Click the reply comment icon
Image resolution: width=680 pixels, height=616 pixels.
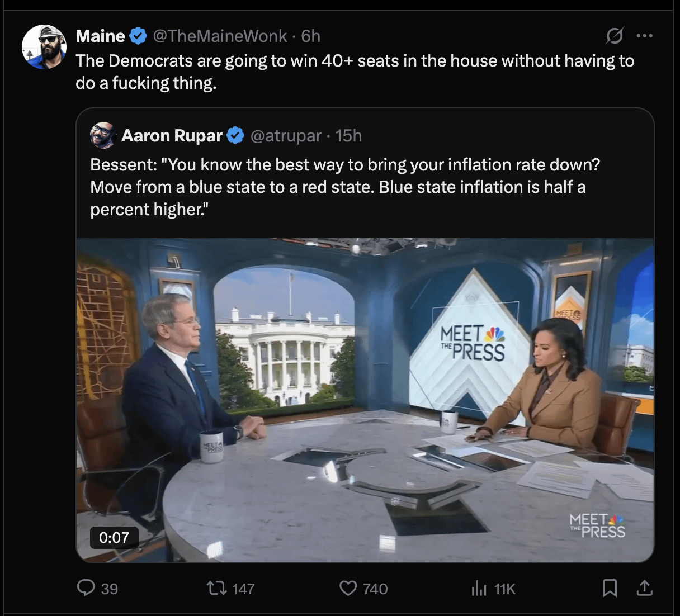point(86,588)
